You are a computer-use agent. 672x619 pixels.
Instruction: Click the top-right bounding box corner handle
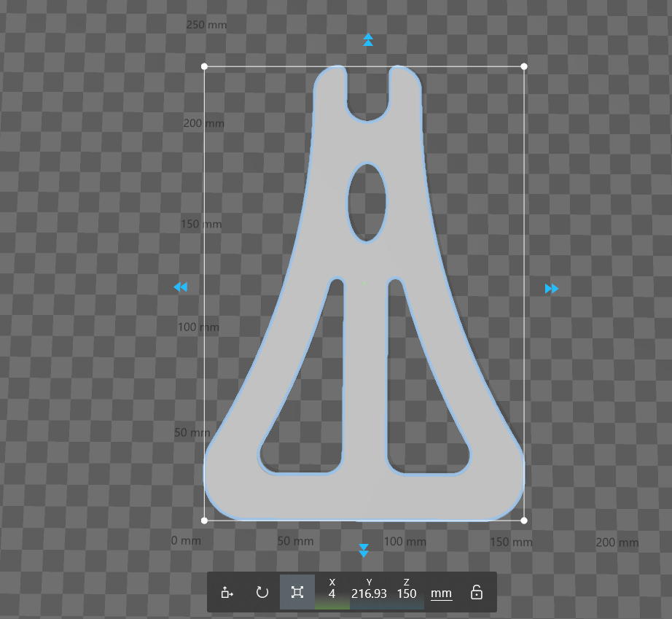pyautogui.click(x=524, y=66)
